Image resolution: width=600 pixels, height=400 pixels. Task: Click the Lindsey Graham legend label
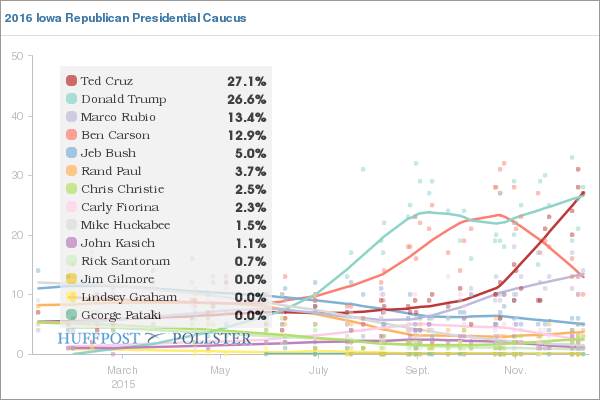click(129, 297)
